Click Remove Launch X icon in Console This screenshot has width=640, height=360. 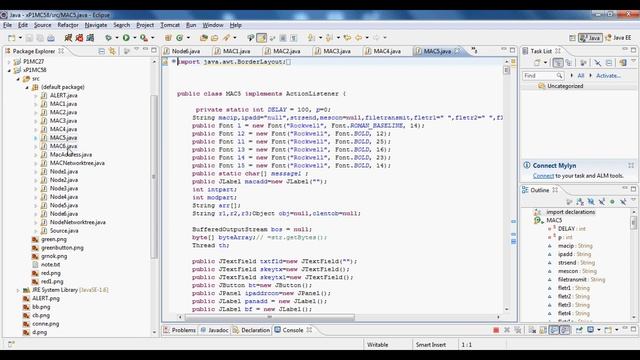[507, 330]
